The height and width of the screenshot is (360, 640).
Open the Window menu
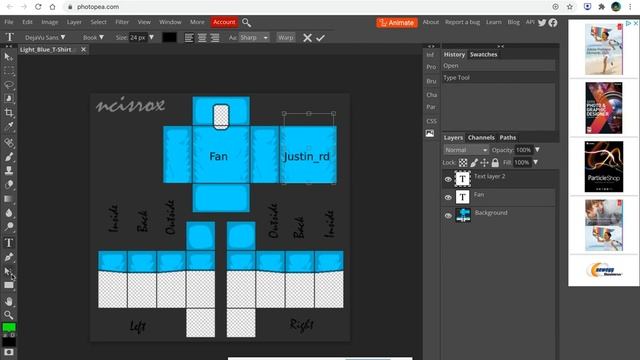170,22
